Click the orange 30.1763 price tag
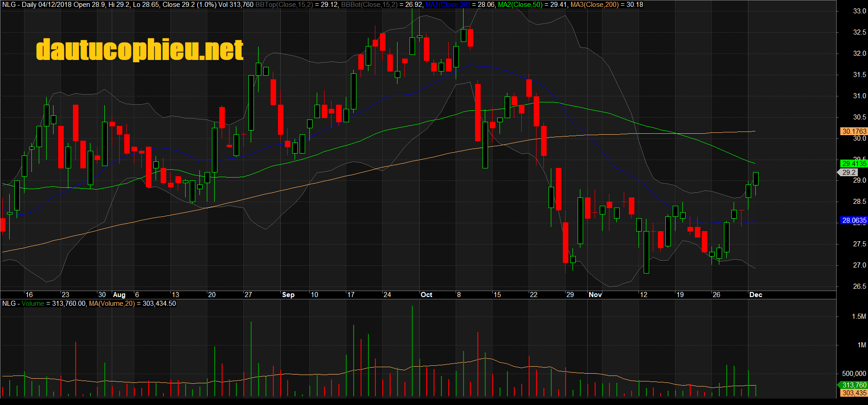 [x=854, y=131]
